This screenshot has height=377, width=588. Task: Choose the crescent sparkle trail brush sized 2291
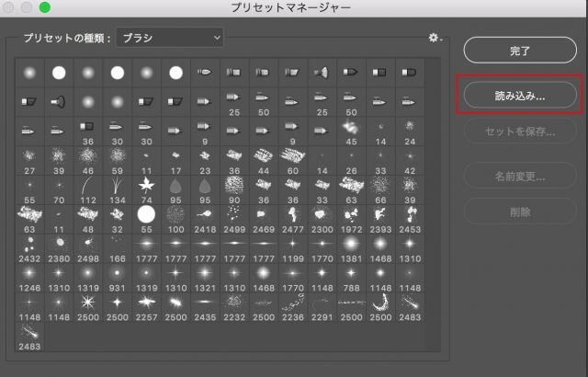pyautogui.click(x=322, y=303)
